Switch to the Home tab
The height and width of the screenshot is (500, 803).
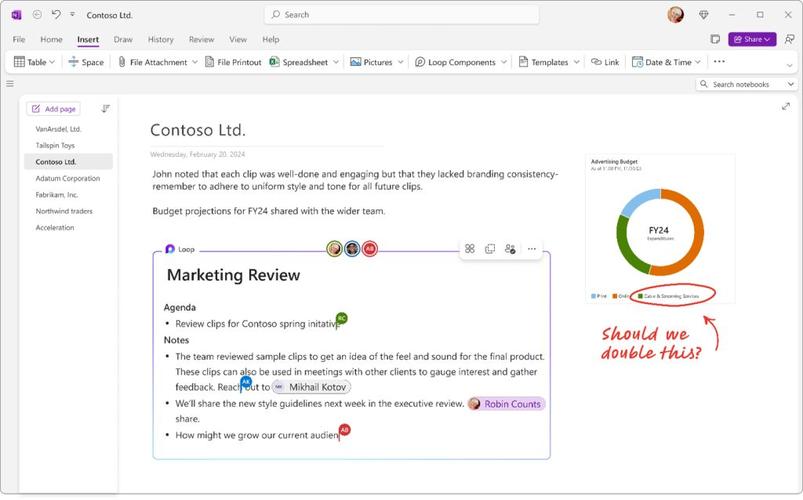click(x=51, y=39)
